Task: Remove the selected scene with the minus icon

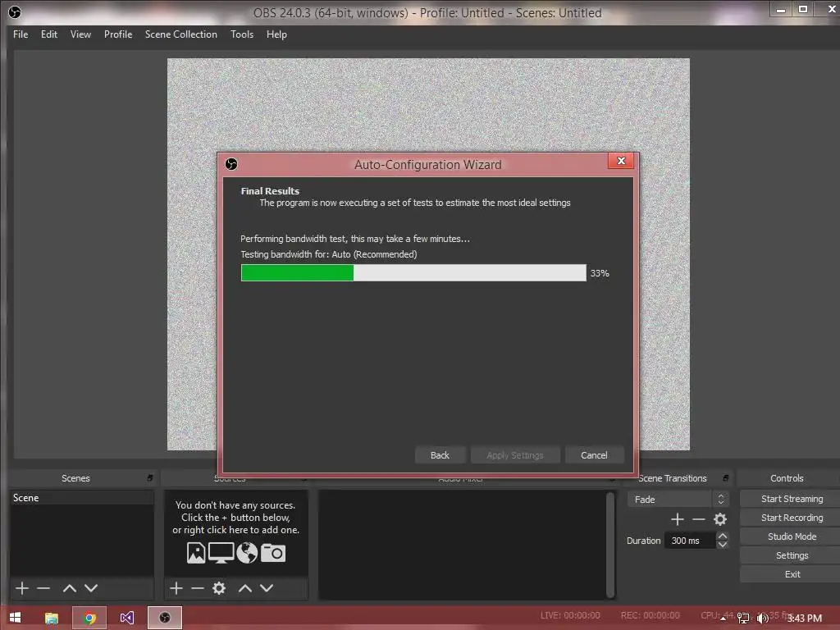Action: coord(43,588)
